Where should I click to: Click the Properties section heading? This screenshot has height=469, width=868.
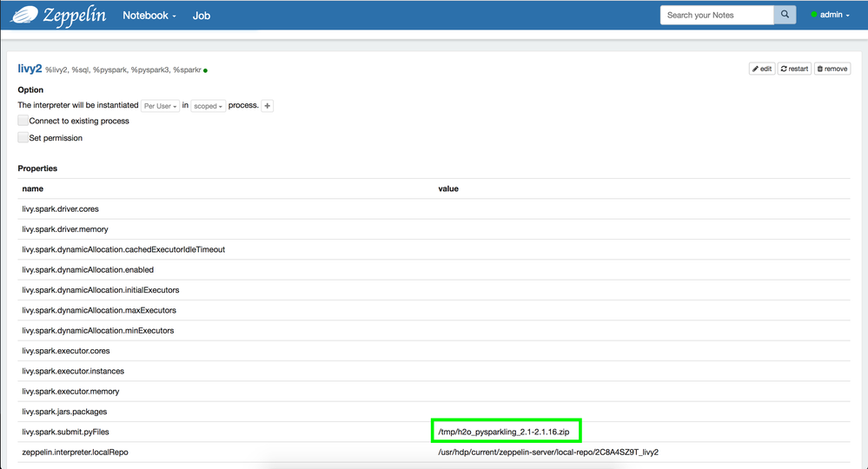click(x=37, y=168)
